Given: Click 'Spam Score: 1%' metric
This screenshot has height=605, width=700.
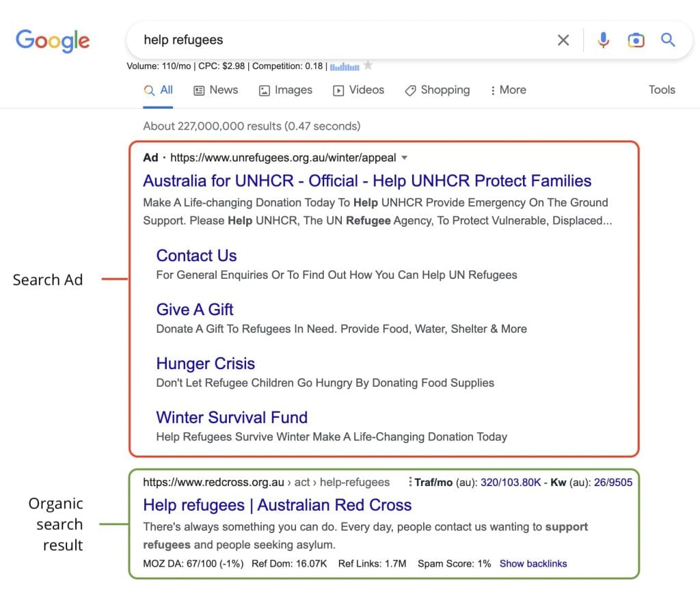Looking at the screenshot, I should 454,563.
